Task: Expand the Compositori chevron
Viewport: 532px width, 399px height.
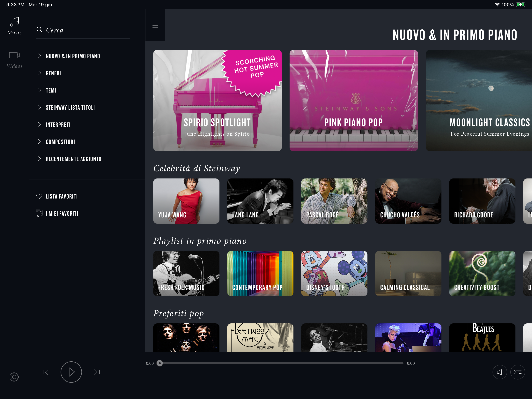Action: pyautogui.click(x=40, y=141)
